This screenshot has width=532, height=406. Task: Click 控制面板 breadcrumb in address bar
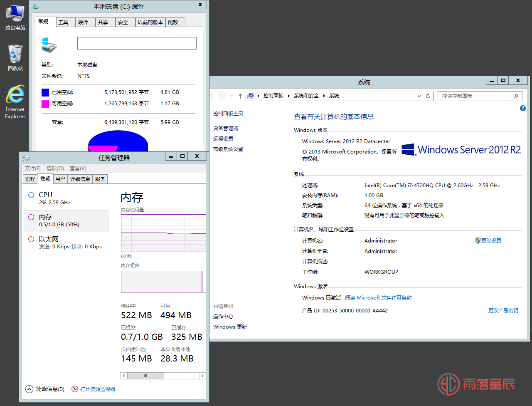pyautogui.click(x=273, y=96)
